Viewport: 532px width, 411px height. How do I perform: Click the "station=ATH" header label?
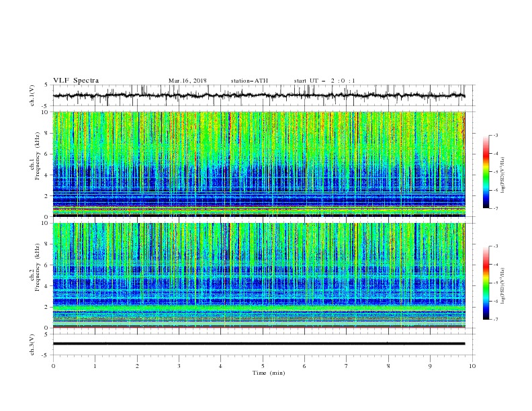249,81
